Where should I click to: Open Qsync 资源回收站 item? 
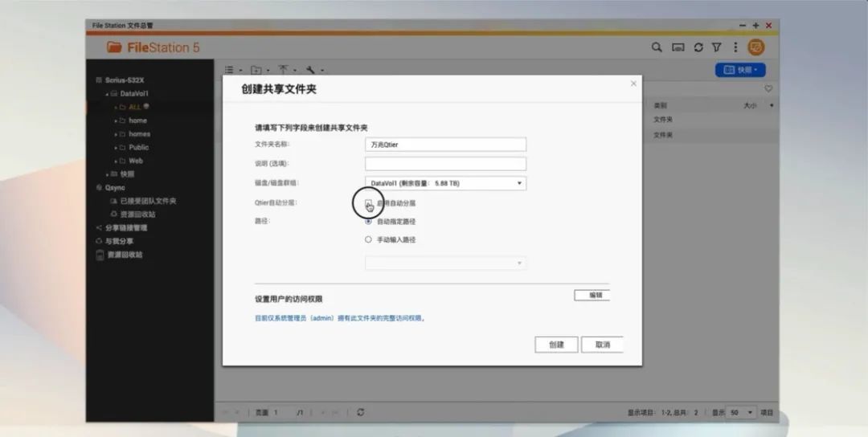[x=138, y=214]
